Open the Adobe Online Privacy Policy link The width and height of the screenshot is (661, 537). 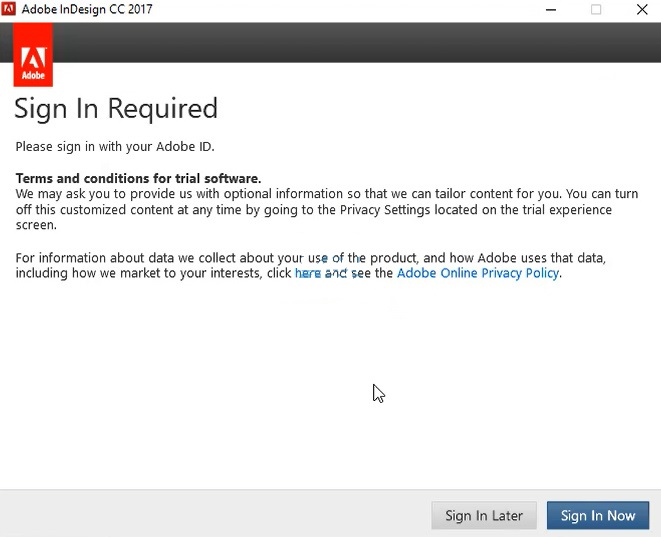[477, 273]
